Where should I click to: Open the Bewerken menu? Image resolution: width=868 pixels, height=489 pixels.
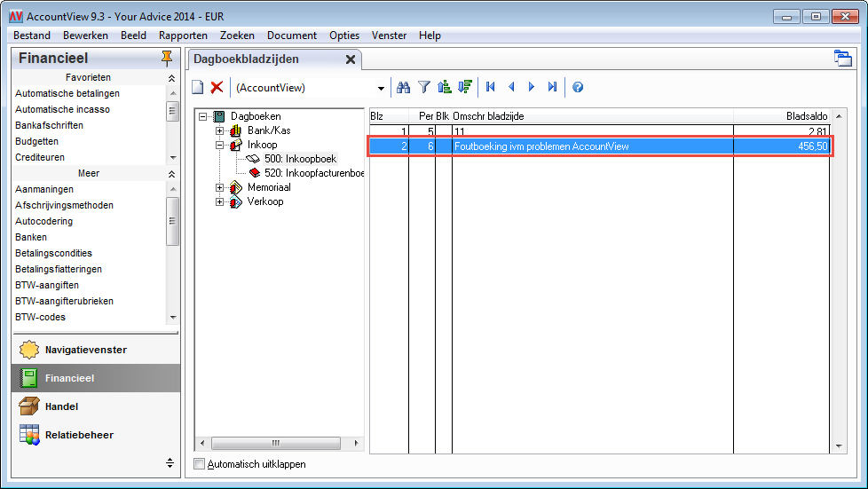pyautogui.click(x=86, y=35)
